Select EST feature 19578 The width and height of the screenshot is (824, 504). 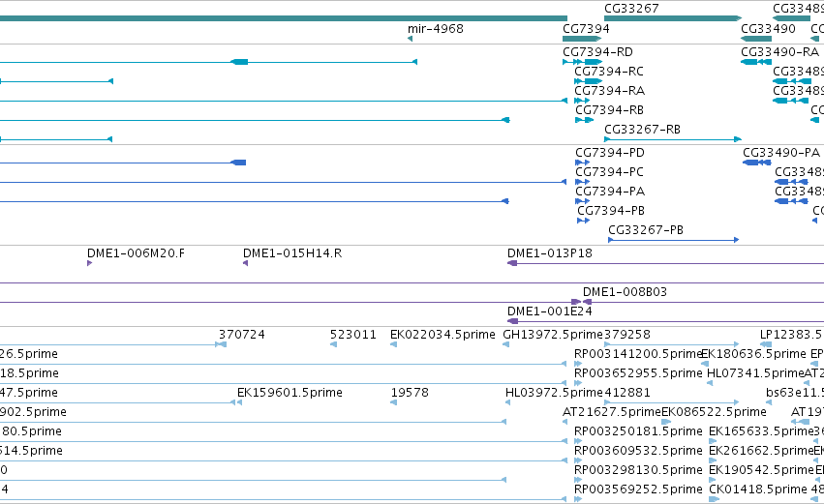(410, 393)
